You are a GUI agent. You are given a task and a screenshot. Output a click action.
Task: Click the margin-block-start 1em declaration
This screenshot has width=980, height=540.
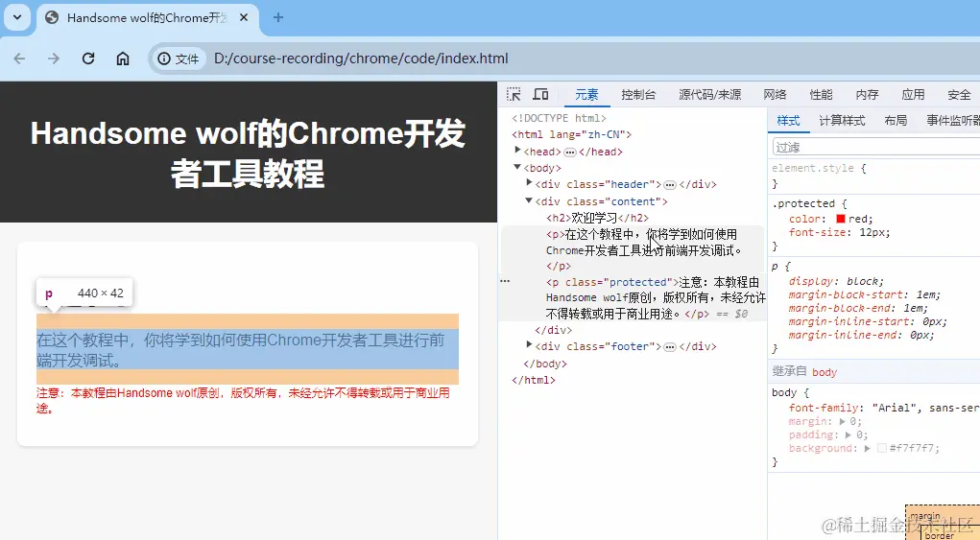click(865, 294)
